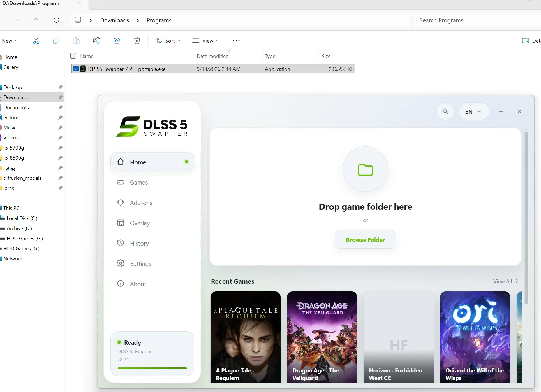541x392 pixels.
Task: Toggle light theme sun icon in DLSS Swapper
Action: click(x=445, y=111)
